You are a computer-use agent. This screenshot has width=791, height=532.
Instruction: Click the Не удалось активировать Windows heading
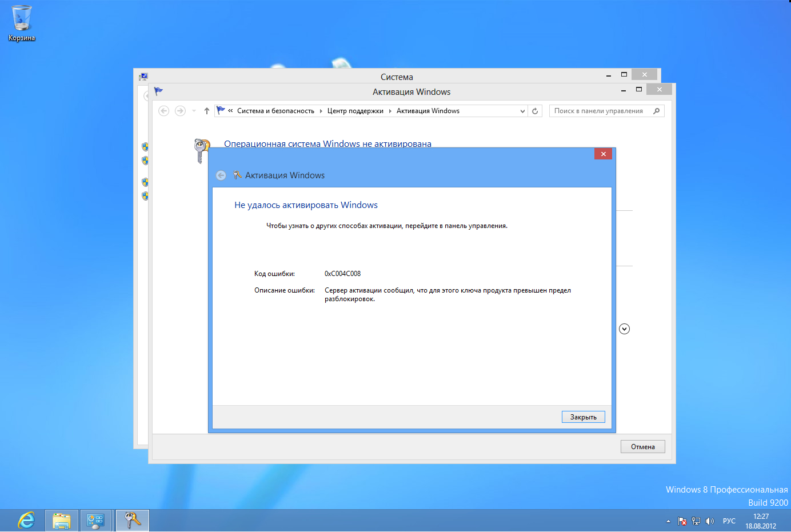click(x=306, y=205)
